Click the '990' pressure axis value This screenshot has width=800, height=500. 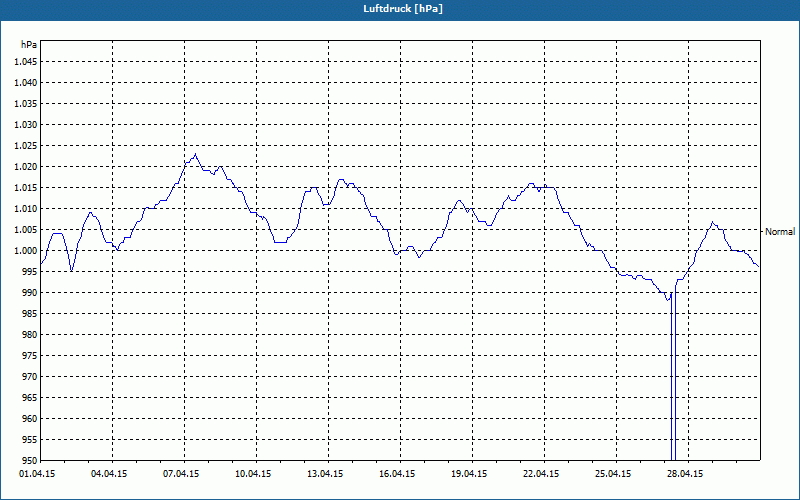click(30, 293)
